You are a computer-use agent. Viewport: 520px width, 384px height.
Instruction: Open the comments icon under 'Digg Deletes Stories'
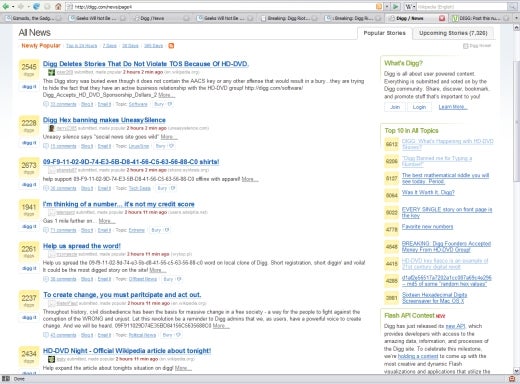(x=46, y=104)
